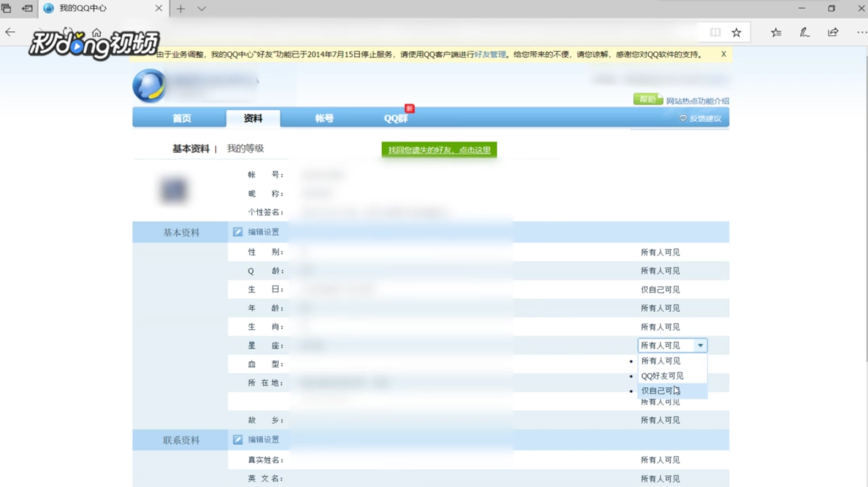868x487 pixels.
Task: Open 真实姓名 visibility setting
Action: tap(660, 460)
